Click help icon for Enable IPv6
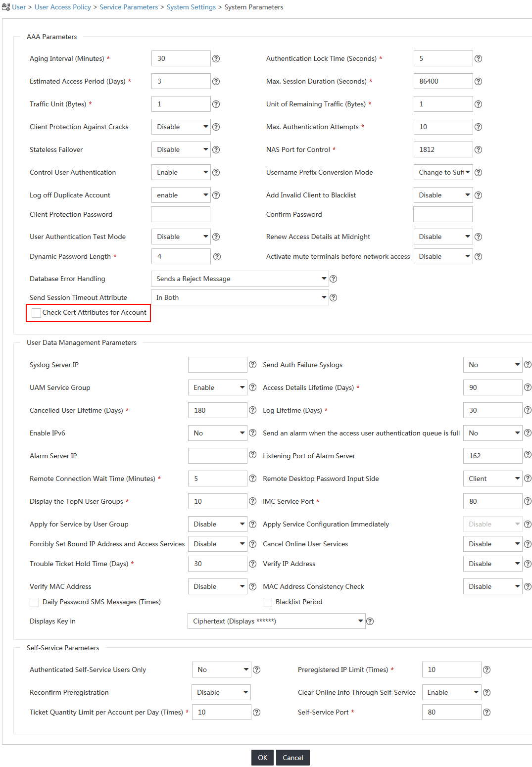The height and width of the screenshot is (767, 532). [252, 432]
